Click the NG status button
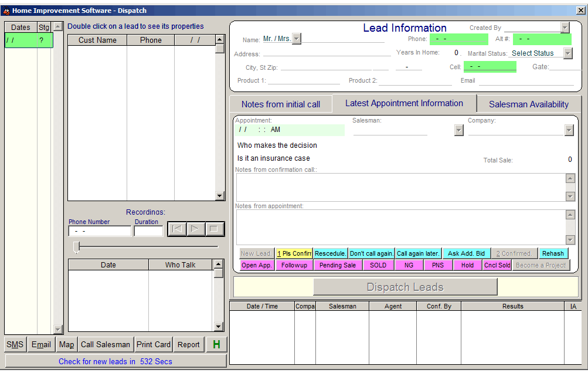This screenshot has width=588, height=373. (409, 265)
